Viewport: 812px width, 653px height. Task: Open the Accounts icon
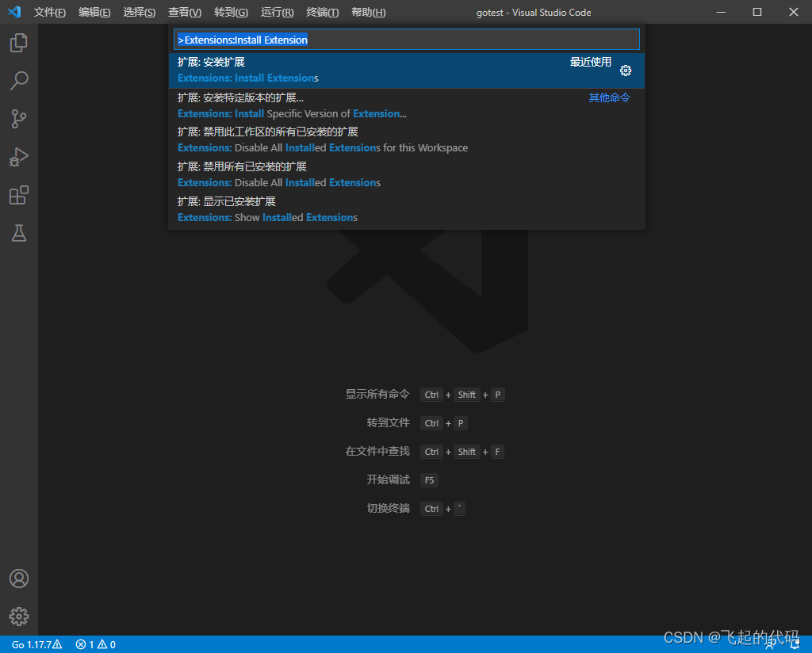(19, 579)
